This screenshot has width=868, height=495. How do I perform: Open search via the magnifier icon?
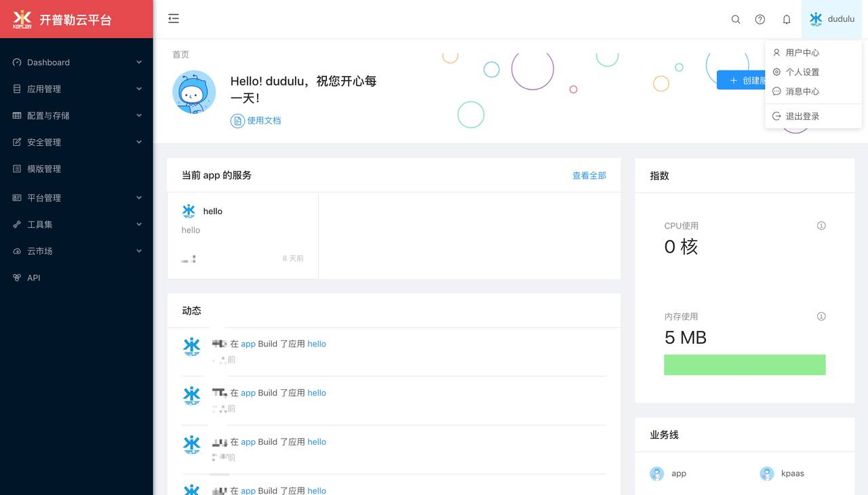click(736, 20)
